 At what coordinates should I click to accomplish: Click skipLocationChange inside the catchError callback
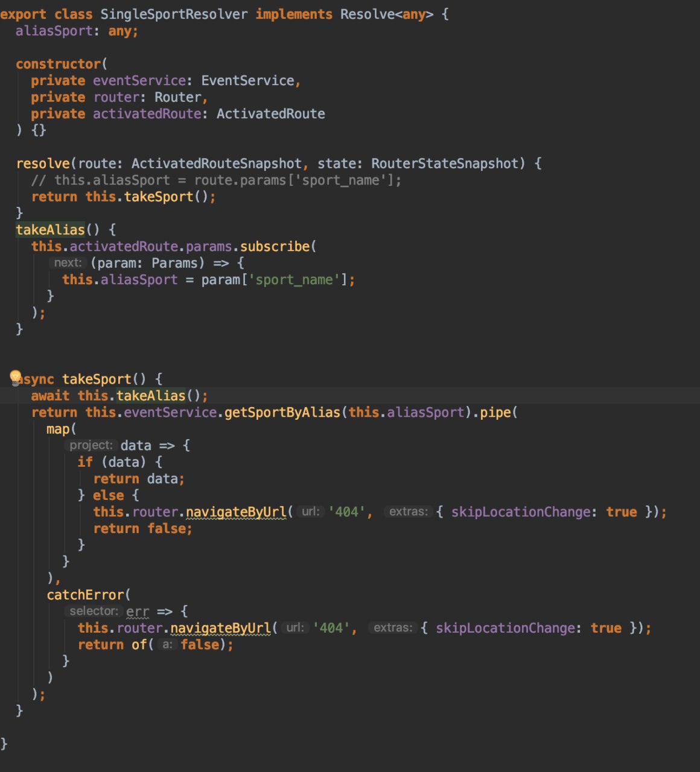[505, 628]
